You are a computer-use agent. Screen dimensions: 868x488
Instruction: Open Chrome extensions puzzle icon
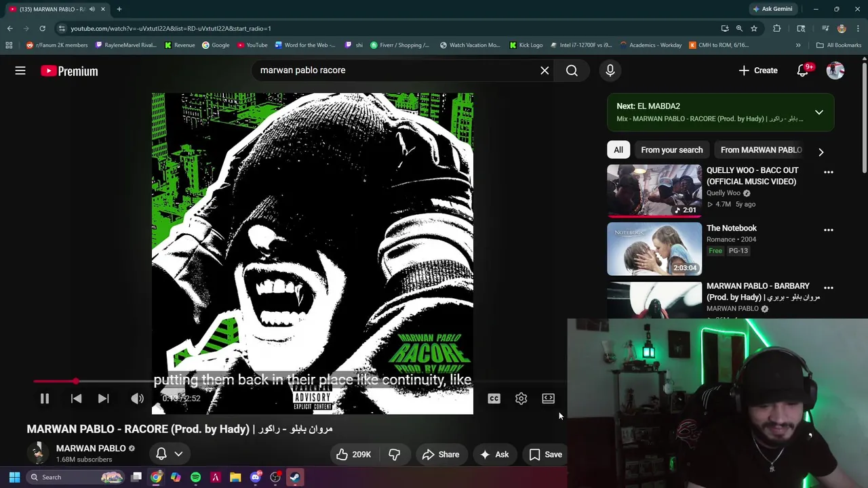pos(777,28)
